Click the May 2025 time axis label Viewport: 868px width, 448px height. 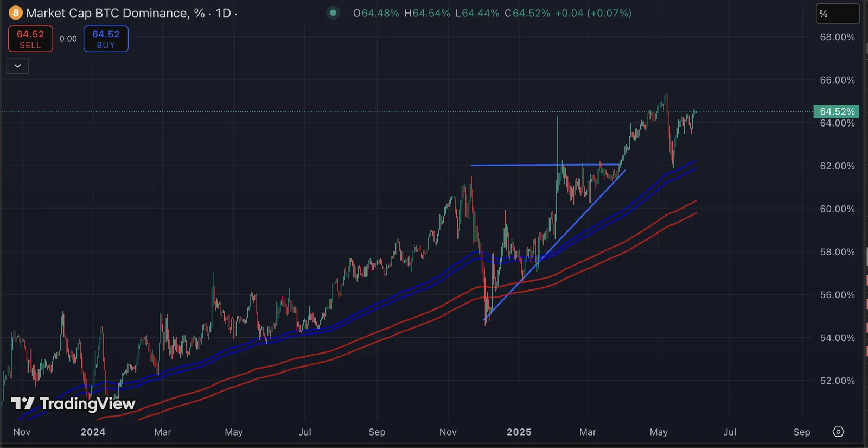tap(659, 432)
